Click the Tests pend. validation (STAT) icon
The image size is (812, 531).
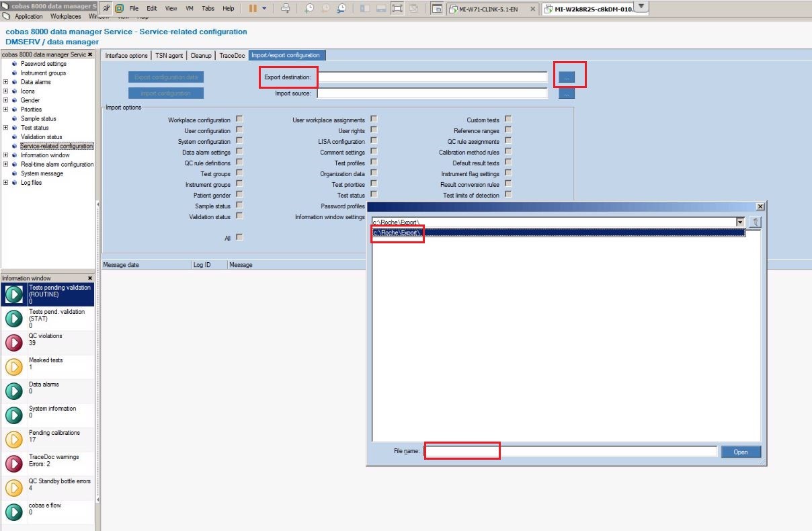point(14,319)
